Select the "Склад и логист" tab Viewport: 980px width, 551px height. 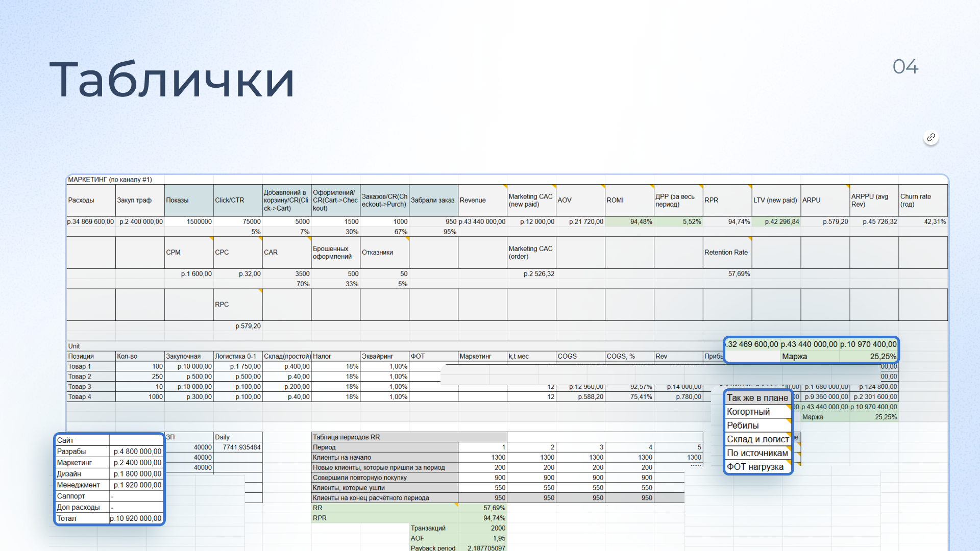757,439
